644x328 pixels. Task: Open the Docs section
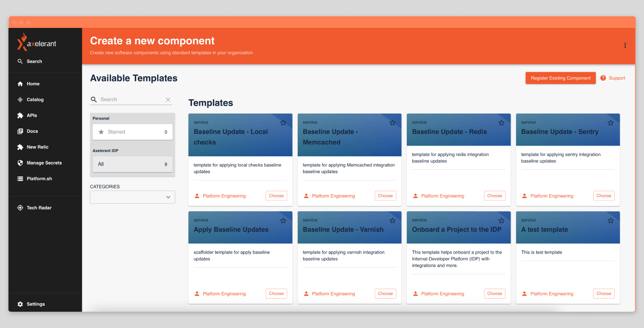[33, 131]
